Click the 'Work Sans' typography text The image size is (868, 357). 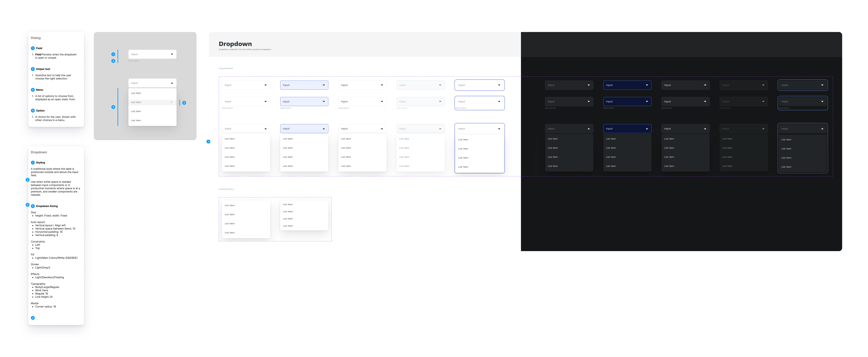point(42,290)
